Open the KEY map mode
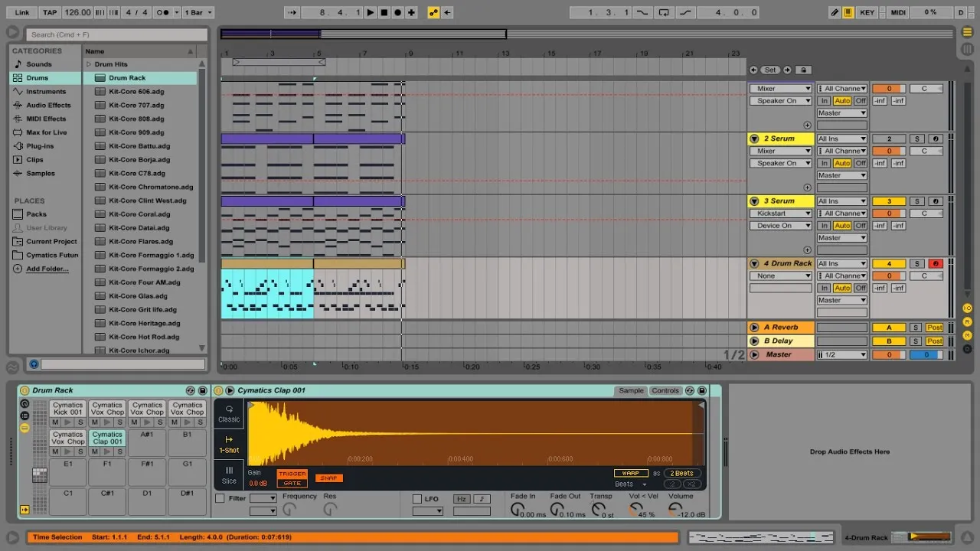This screenshot has height=551, width=980. pyautogui.click(x=867, y=12)
